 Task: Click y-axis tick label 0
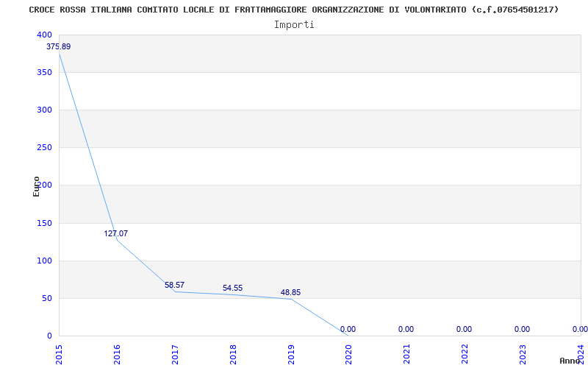point(49,336)
